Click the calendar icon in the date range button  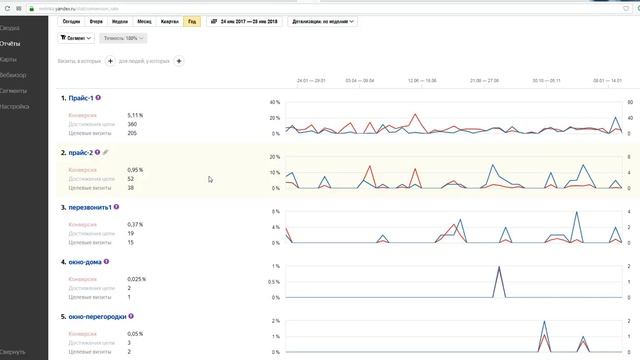213,21
